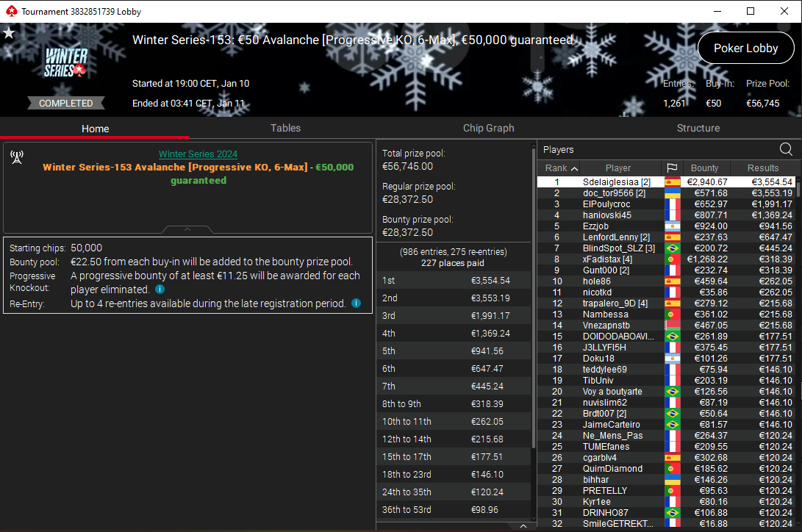Image resolution: width=802 pixels, height=532 pixels.
Task: Select player TibUniv row
Action: tap(667, 380)
